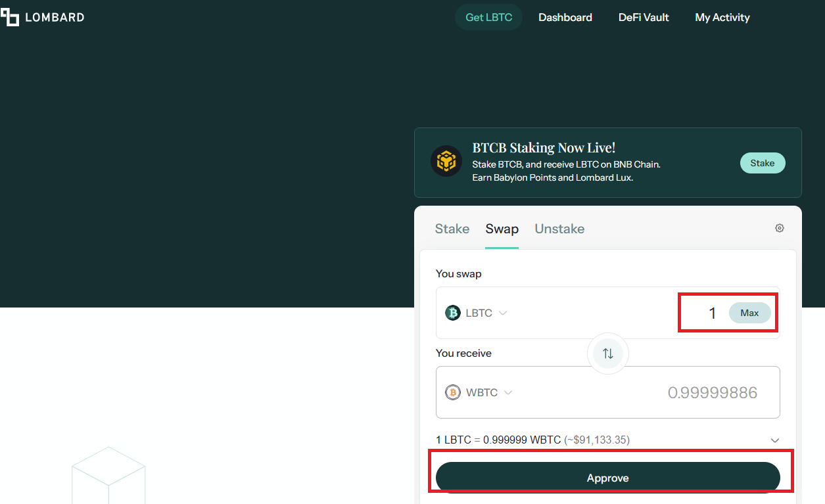Switch to the Unstake tab
825x504 pixels.
pos(559,229)
